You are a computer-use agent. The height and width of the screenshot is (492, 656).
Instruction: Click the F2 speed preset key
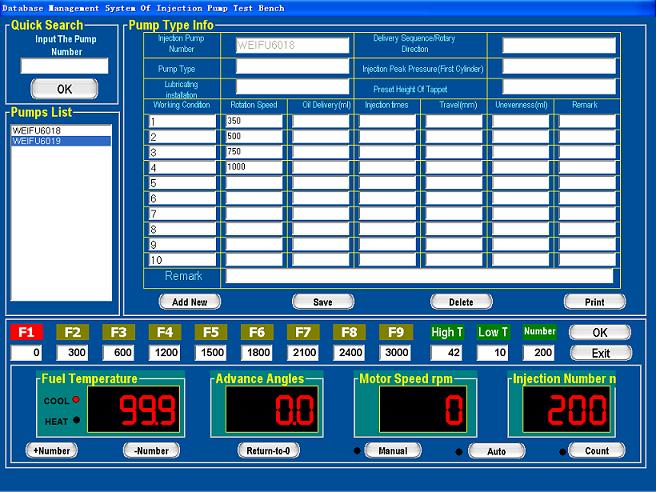click(x=72, y=332)
